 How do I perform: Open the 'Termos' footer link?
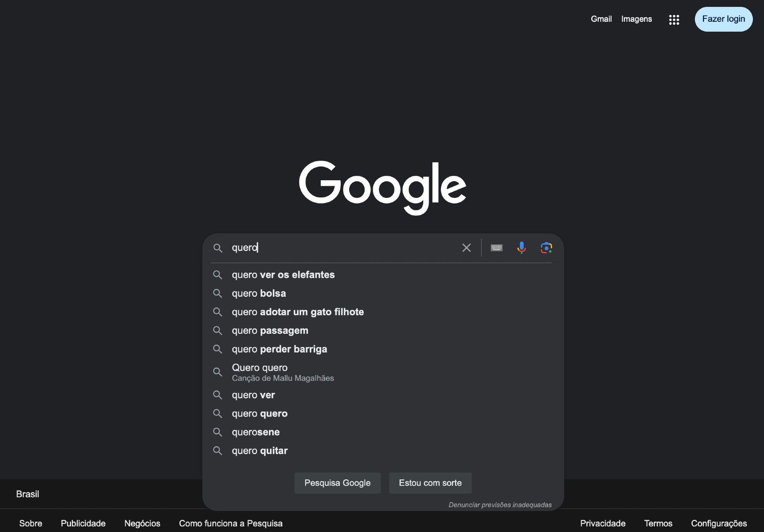pos(658,524)
